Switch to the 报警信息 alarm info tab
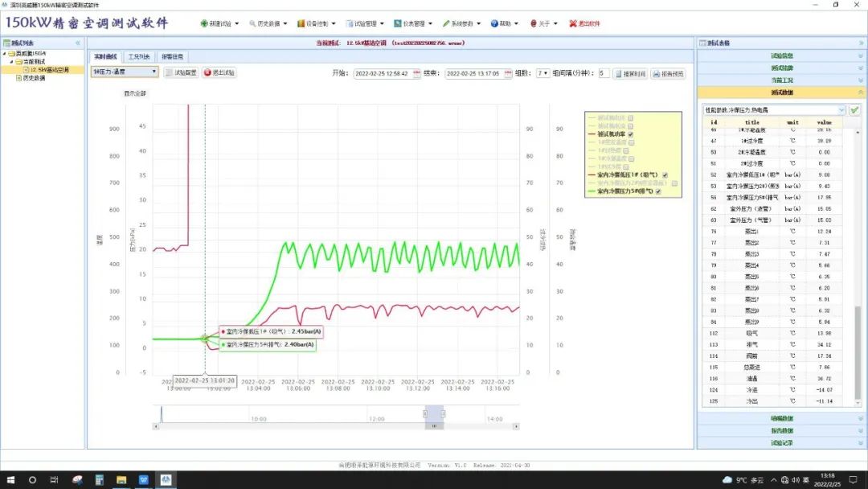The image size is (868, 489). pos(172,56)
